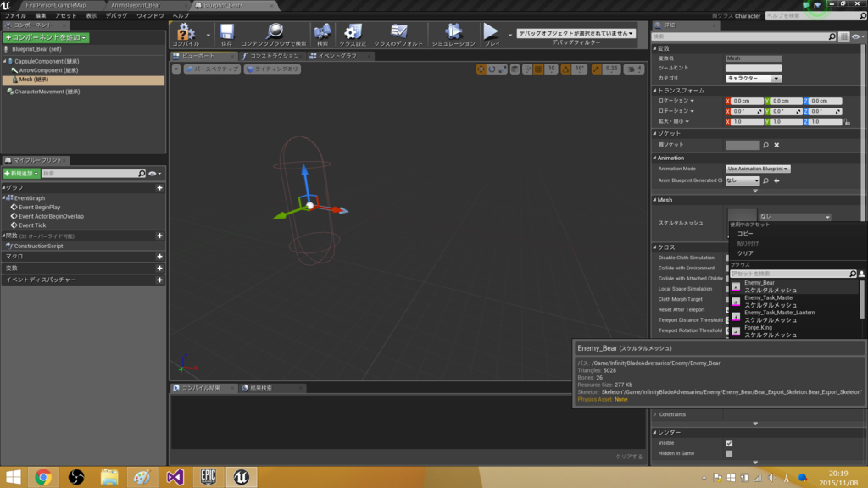
Task: Click the Search (検索) binoculars icon
Action: (322, 32)
